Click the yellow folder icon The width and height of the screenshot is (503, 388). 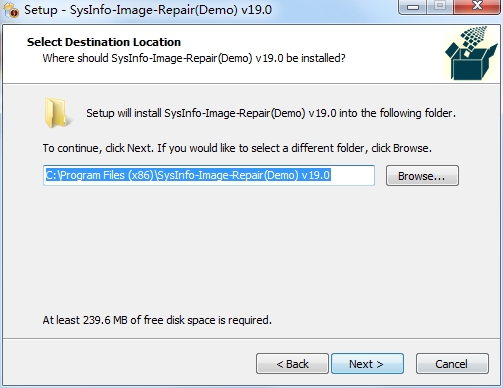tap(57, 113)
